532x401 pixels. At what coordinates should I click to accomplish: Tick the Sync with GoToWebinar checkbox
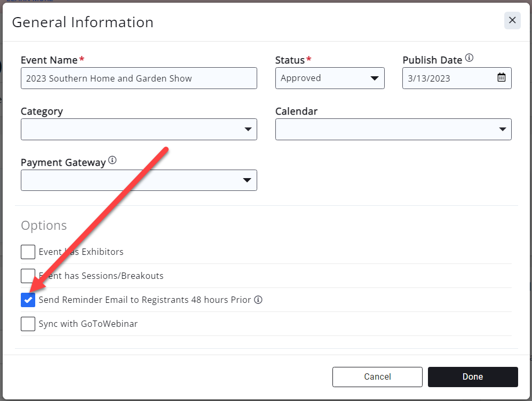point(28,324)
